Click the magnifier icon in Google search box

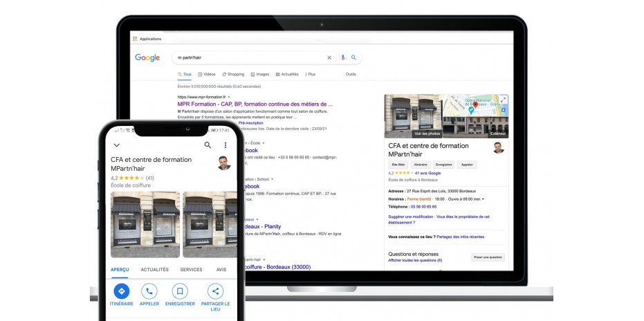353,57
